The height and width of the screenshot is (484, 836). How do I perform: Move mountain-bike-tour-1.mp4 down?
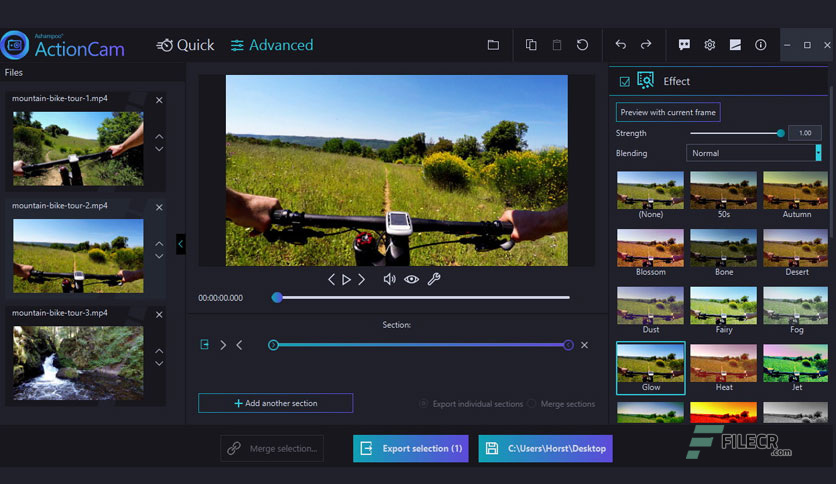tap(159, 149)
